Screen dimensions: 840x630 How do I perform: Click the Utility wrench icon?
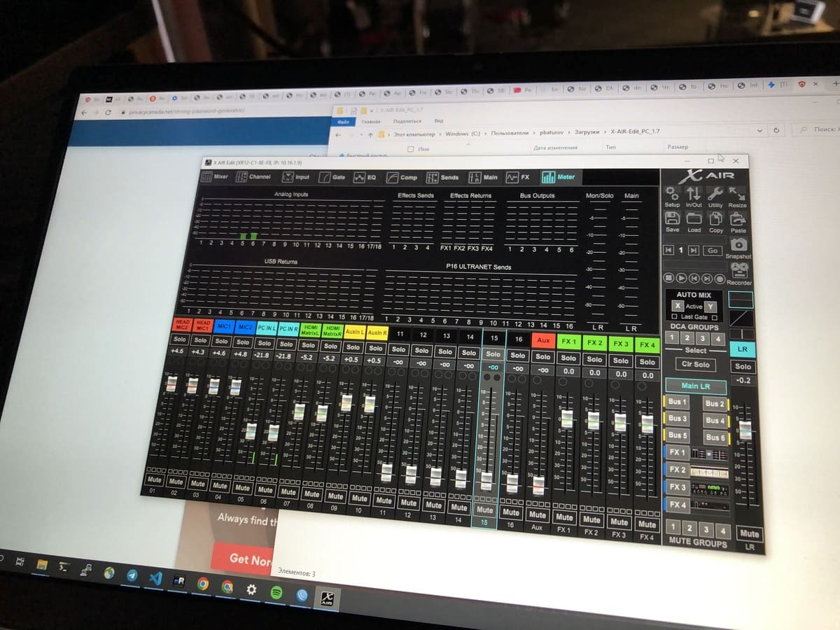pyautogui.click(x=715, y=194)
